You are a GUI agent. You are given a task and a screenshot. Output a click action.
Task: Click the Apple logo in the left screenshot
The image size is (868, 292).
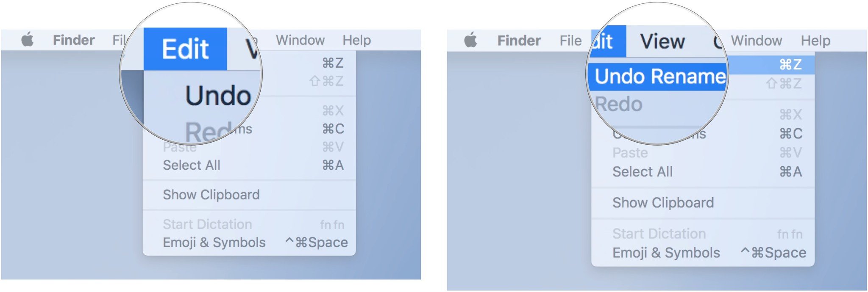pyautogui.click(x=28, y=40)
